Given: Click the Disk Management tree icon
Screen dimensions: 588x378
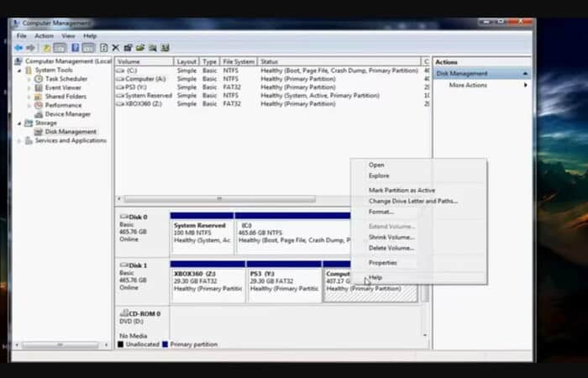Looking at the screenshot, I should (x=39, y=132).
